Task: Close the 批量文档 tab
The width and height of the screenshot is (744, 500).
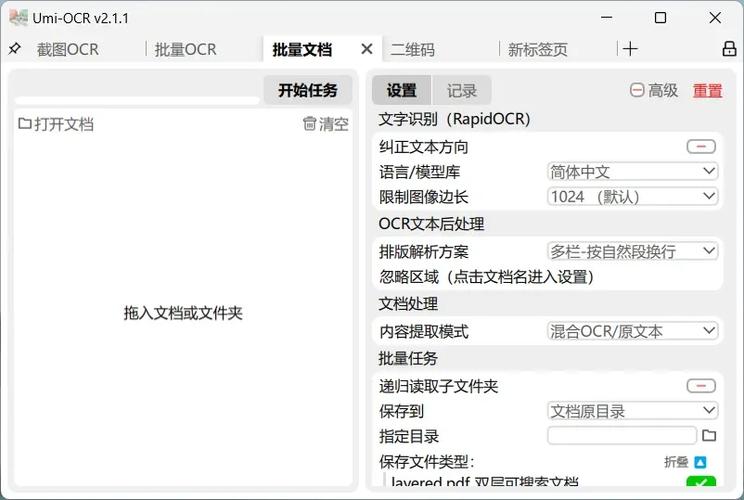Action: point(366,49)
